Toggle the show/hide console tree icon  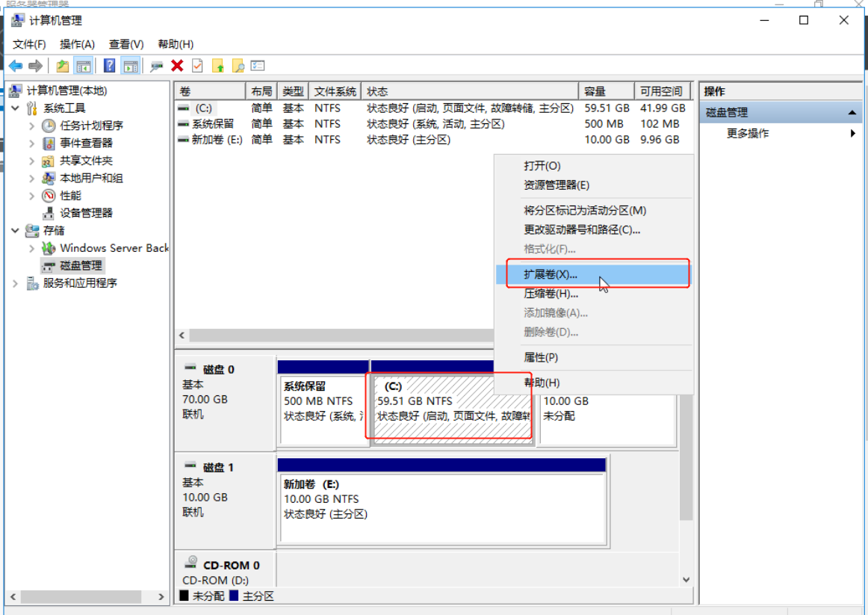pos(83,66)
